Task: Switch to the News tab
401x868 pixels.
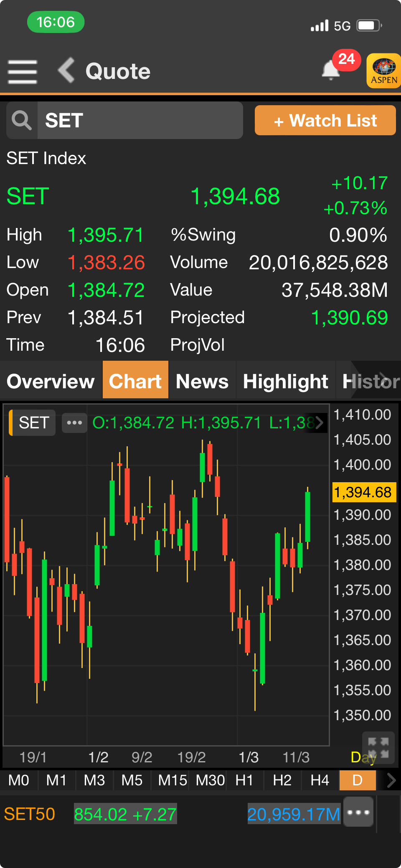Action: [x=202, y=381]
